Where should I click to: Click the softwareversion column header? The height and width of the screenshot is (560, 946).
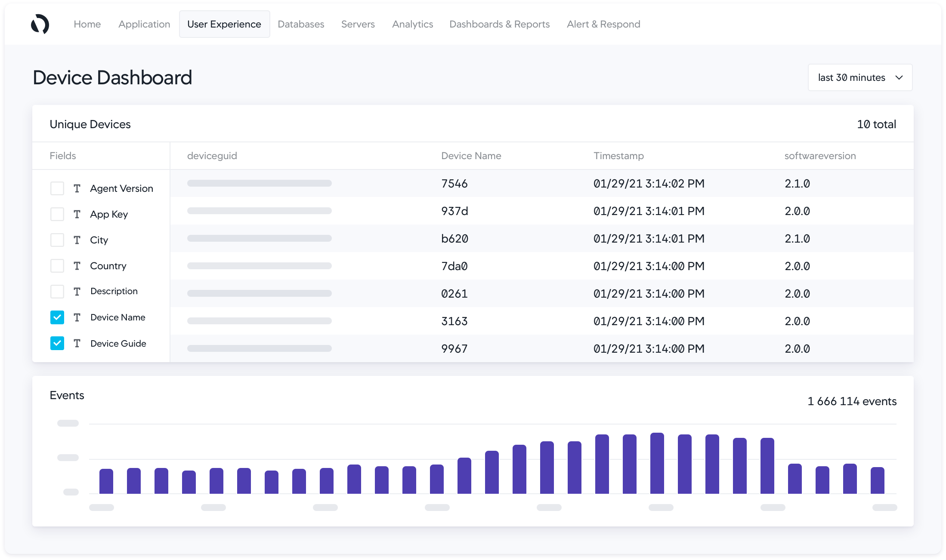tap(820, 156)
